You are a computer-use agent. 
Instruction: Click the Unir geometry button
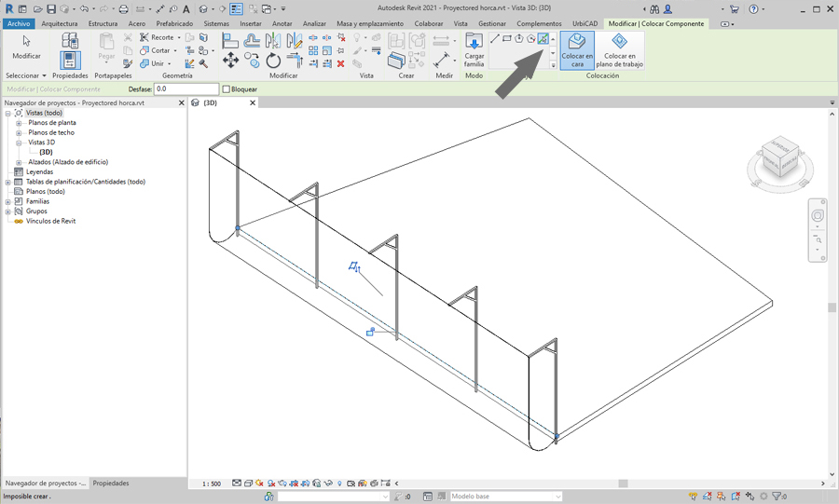[x=157, y=63]
